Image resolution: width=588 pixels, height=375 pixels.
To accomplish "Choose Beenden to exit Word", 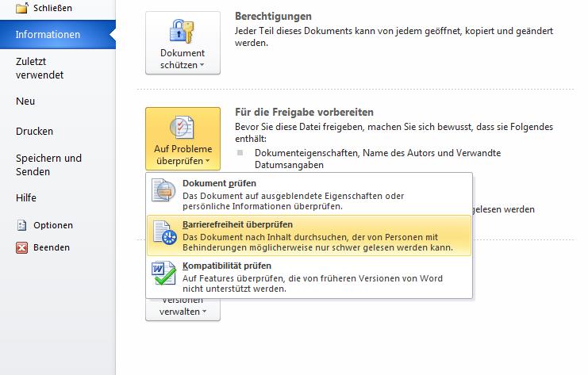I will (52, 247).
